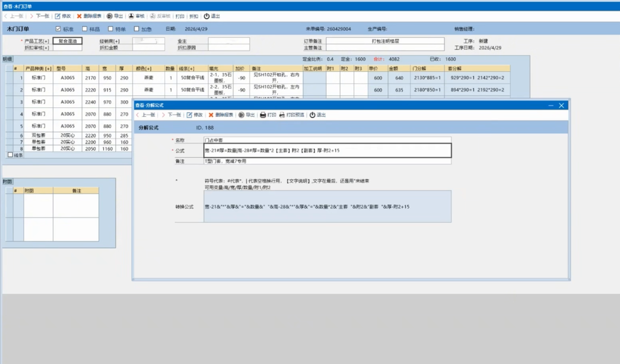Go to previous formula with 上一张 in 分解公式 window
Image resolution: width=620 pixels, height=364 pixels.
tap(145, 115)
